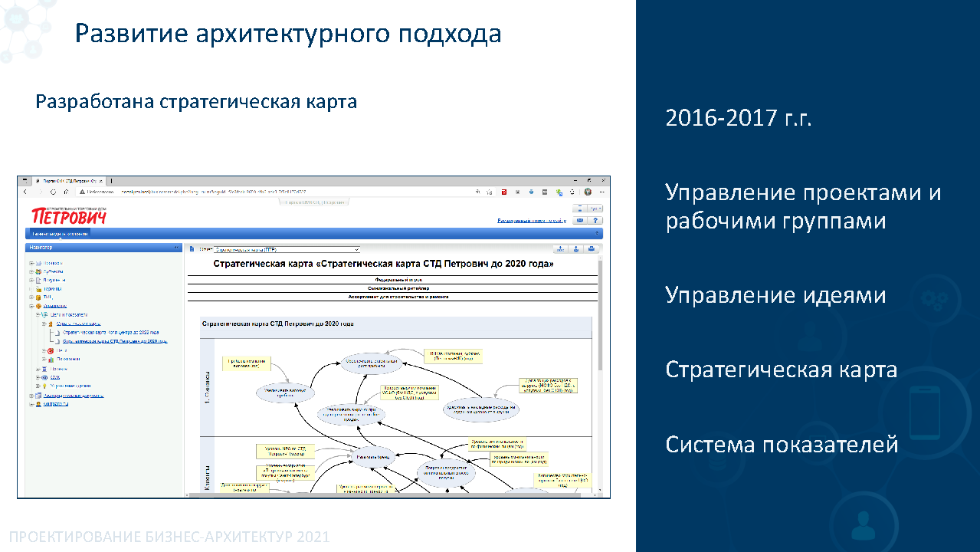Click the footer ПРОЕКТИРОВАНИЕ БИЗНЕС-АРХИТЕКТУР 2021

[169, 537]
